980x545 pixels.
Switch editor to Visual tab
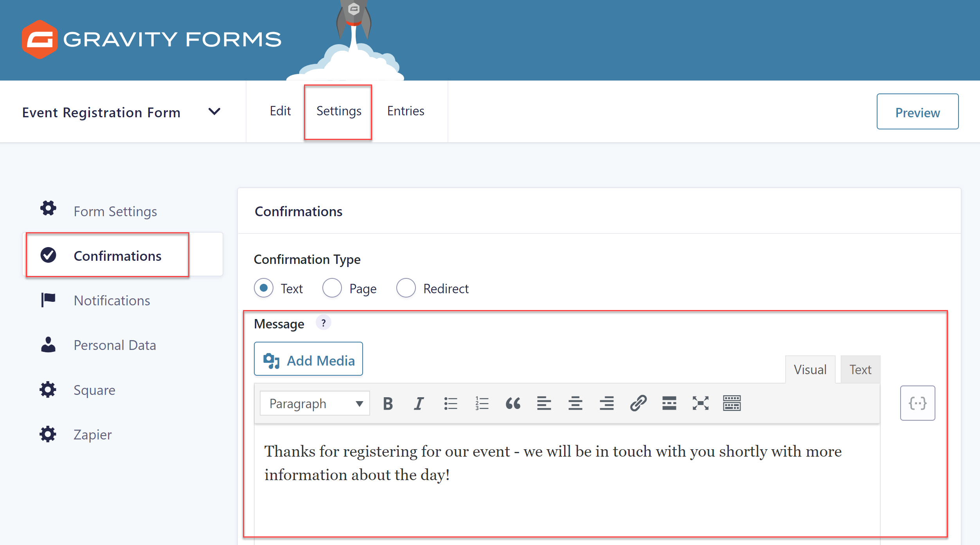click(810, 369)
